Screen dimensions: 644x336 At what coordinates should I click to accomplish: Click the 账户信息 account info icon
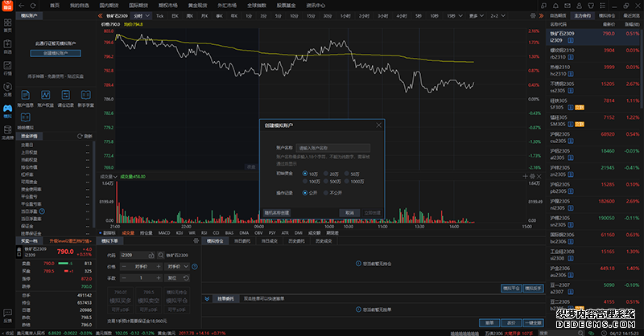point(24,95)
